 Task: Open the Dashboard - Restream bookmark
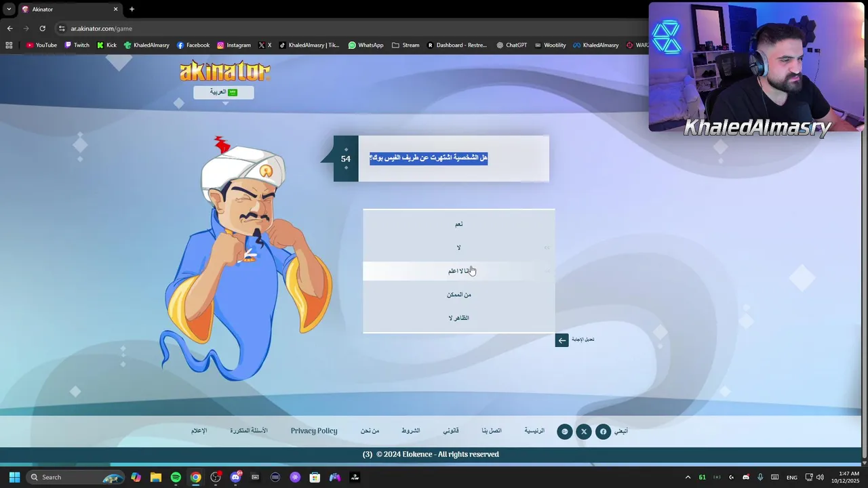[x=456, y=45]
